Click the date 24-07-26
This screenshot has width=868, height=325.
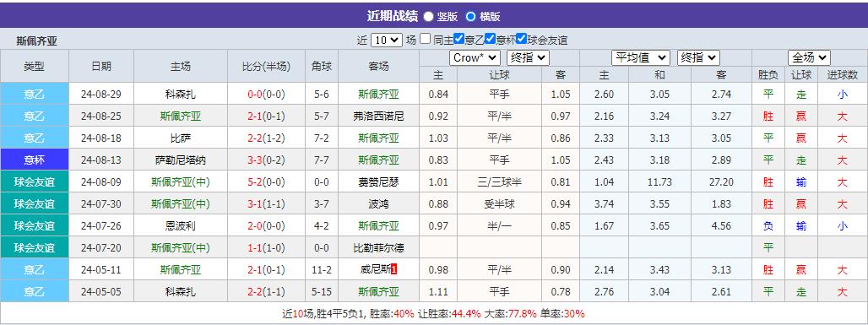(x=101, y=226)
